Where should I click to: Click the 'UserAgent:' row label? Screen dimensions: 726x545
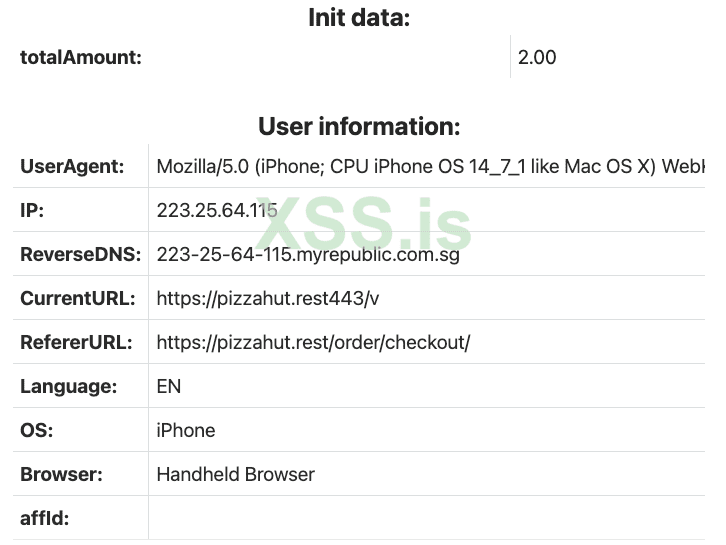(72, 166)
